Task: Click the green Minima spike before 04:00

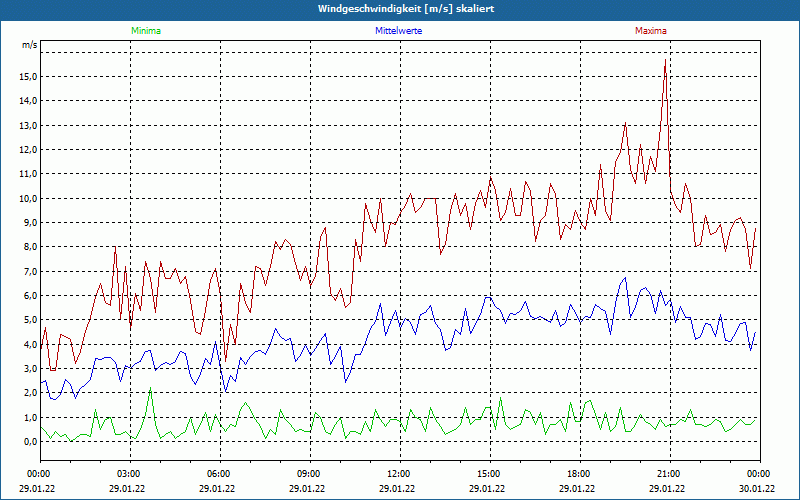Action: 150,389
